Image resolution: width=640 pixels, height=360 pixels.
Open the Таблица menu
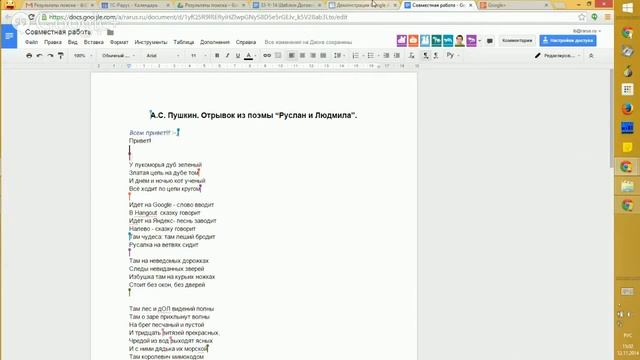coord(184,42)
